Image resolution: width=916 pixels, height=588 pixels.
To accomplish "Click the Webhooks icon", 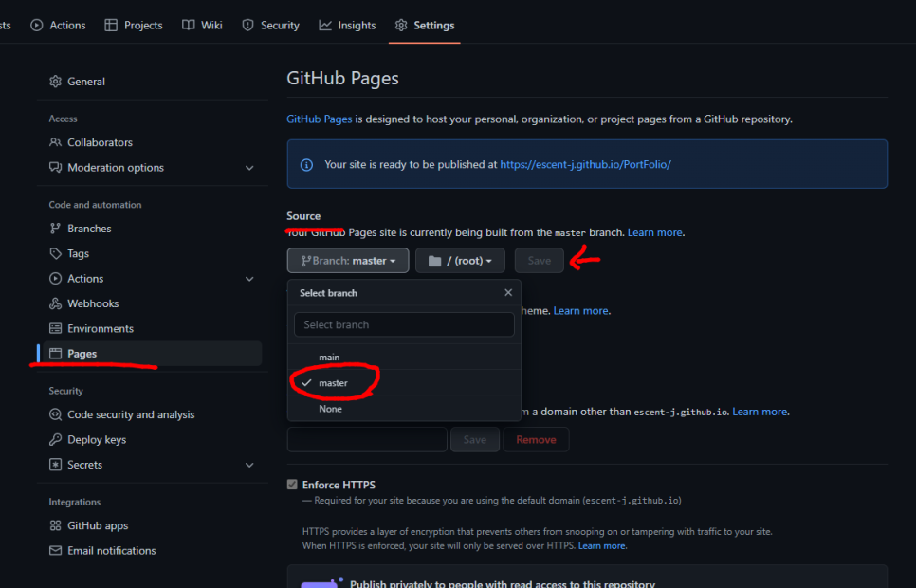I will pyautogui.click(x=56, y=303).
